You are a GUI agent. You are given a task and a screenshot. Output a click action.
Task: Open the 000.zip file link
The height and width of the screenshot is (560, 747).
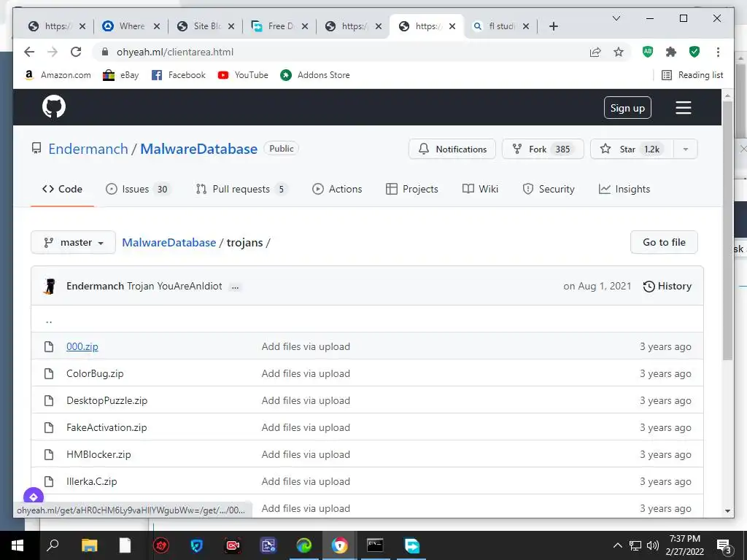(82, 346)
